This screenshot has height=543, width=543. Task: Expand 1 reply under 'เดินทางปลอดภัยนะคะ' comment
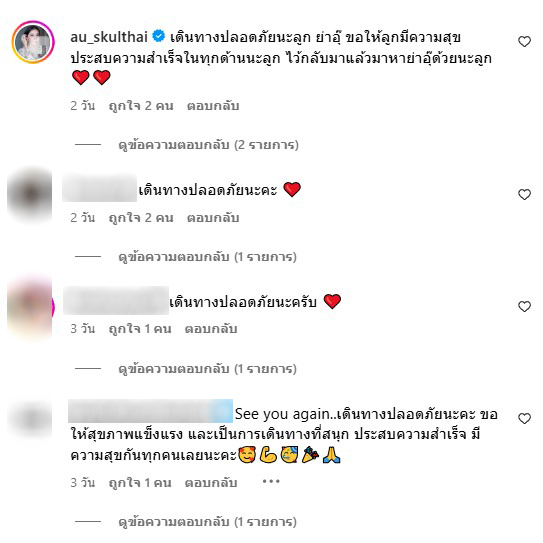pos(207,257)
